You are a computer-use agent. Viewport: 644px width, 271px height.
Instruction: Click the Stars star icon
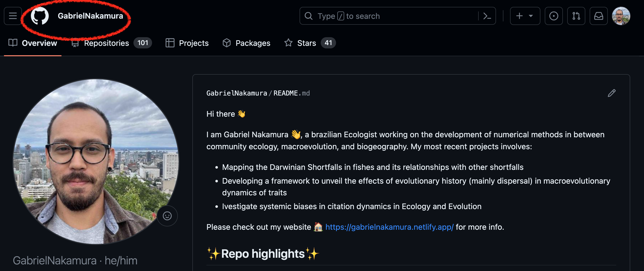288,43
